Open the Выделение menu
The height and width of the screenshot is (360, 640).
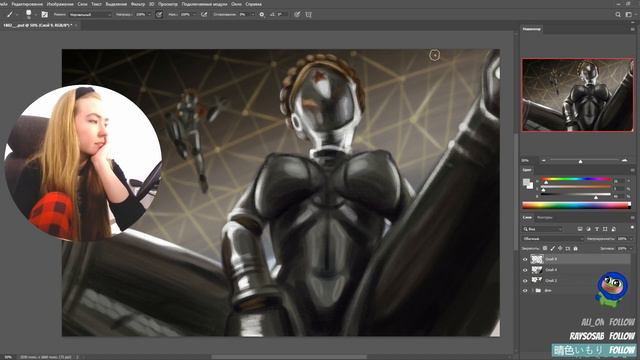pyautogui.click(x=116, y=4)
